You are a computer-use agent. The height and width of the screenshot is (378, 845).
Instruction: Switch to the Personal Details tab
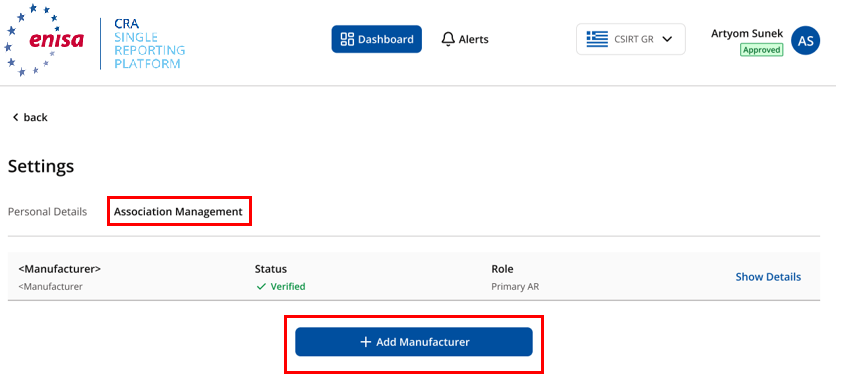click(47, 212)
